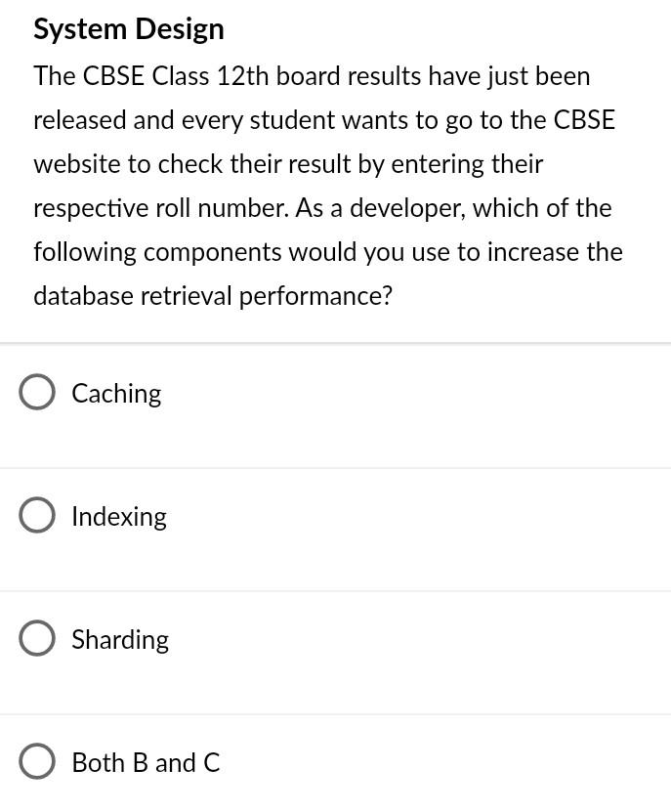Click the Sharding option label text
The width and height of the screenshot is (671, 812).
tap(119, 639)
